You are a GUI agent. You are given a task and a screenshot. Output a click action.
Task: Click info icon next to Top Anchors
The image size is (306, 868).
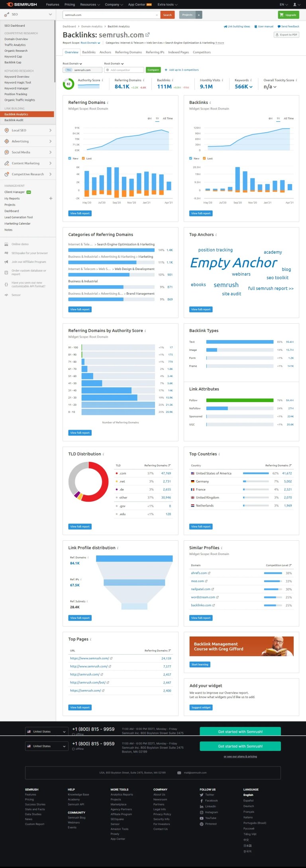(x=216, y=235)
